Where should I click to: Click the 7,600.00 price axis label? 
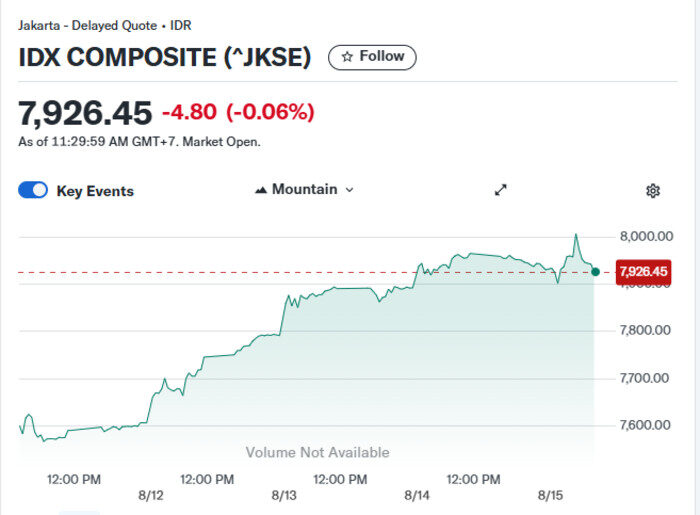coord(645,425)
